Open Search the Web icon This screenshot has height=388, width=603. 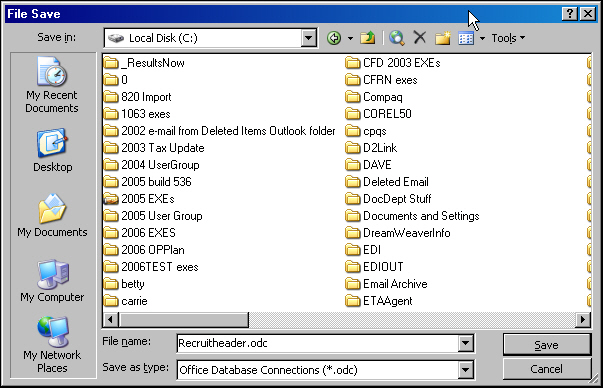point(396,38)
